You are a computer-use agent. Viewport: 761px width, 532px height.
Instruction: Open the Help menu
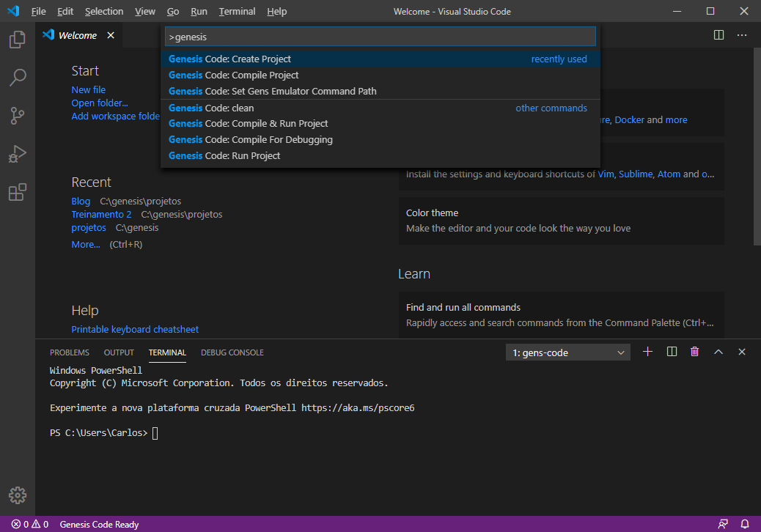point(276,11)
